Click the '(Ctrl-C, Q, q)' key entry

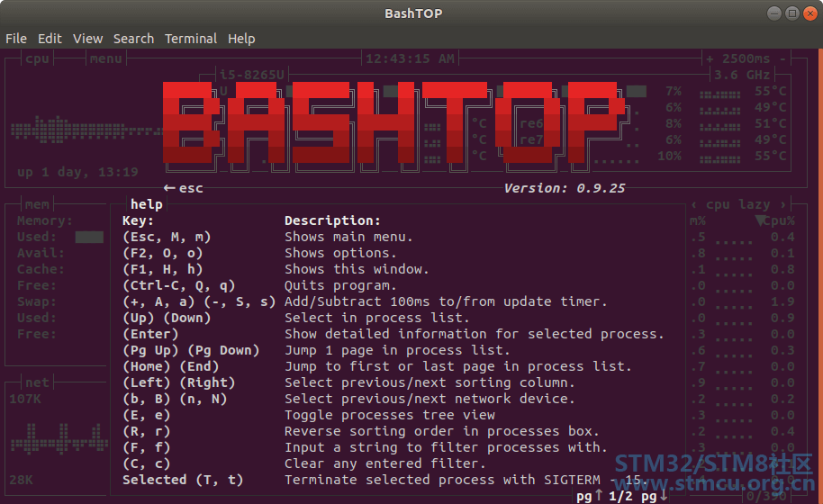178,286
